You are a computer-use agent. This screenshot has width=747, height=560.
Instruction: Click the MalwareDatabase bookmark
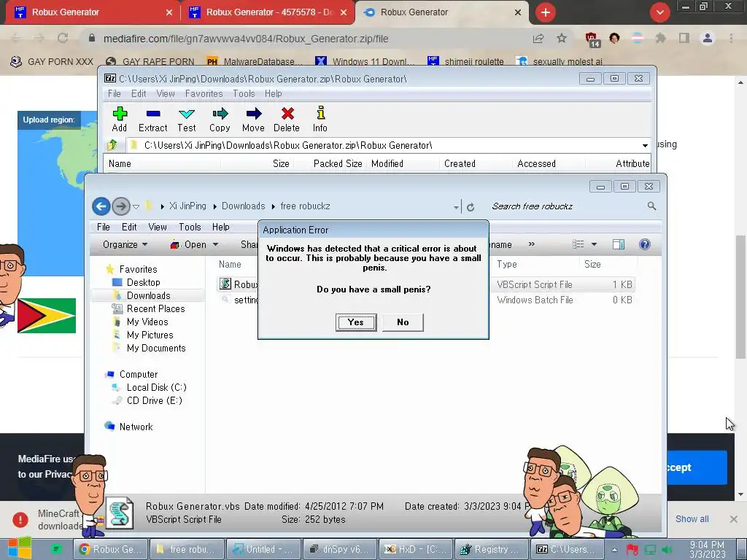point(255,61)
